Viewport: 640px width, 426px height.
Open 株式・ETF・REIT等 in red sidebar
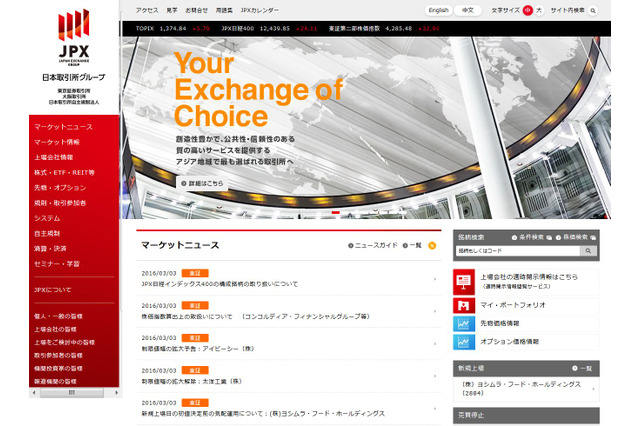pos(64,173)
